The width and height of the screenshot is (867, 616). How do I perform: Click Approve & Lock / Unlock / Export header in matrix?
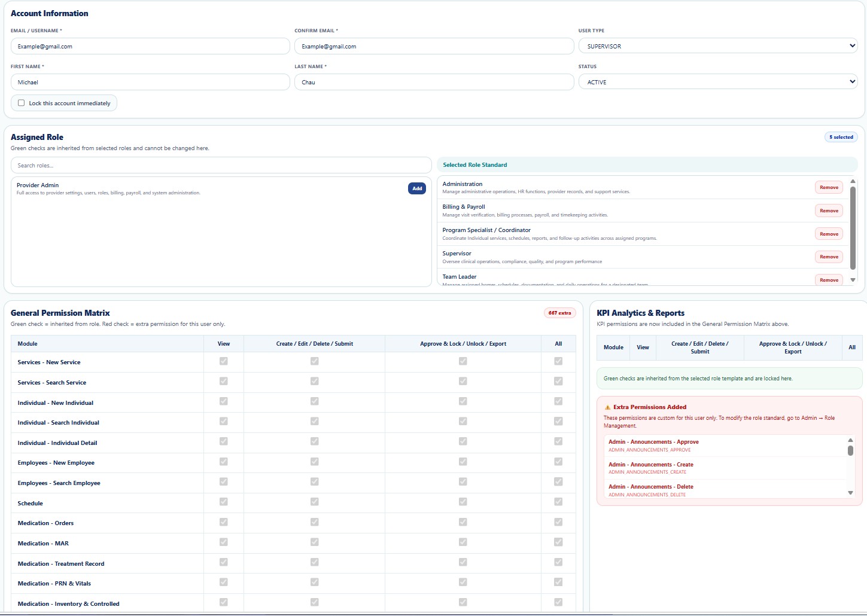coord(463,344)
